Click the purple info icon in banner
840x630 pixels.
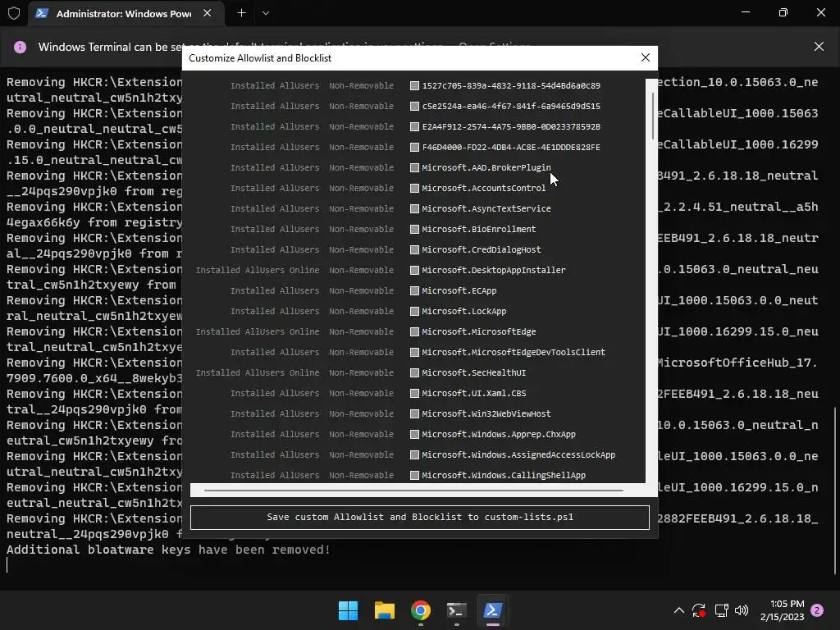coord(20,47)
